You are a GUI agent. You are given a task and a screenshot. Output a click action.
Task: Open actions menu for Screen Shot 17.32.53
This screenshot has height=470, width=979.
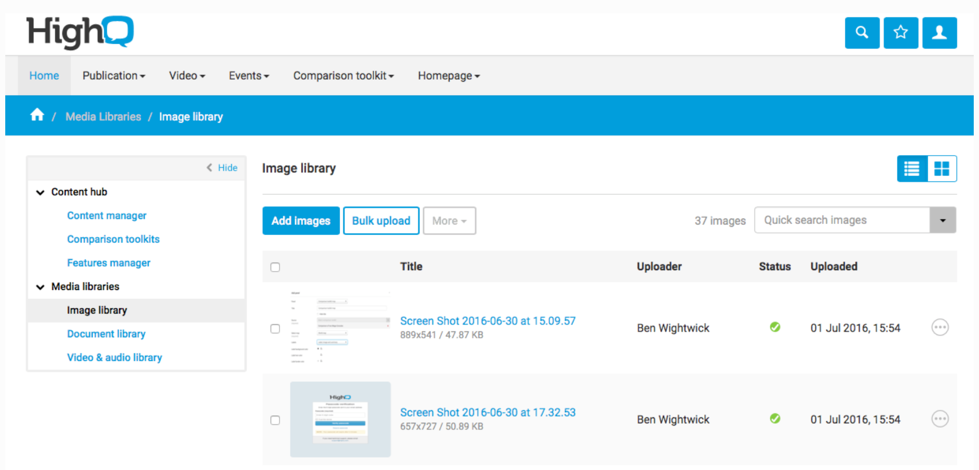tap(939, 419)
